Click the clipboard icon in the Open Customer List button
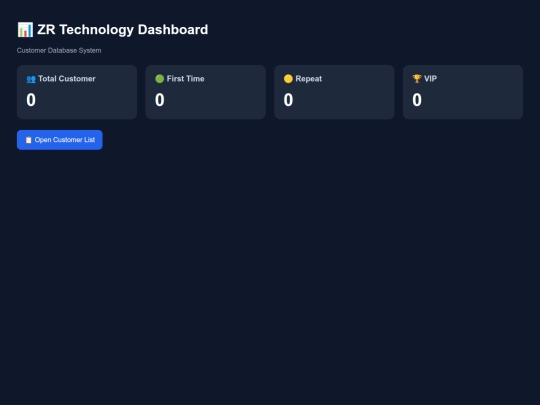The width and height of the screenshot is (540, 405). tap(29, 140)
